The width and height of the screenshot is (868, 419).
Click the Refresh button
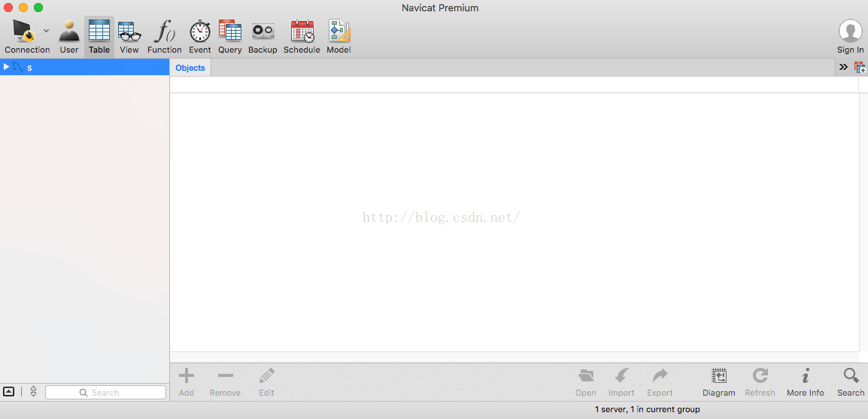(760, 382)
